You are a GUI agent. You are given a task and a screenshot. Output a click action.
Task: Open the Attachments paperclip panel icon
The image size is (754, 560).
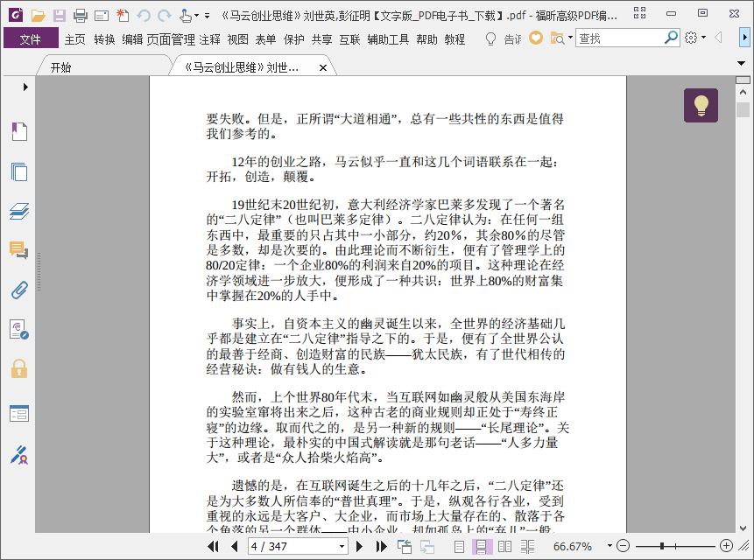pyautogui.click(x=19, y=290)
